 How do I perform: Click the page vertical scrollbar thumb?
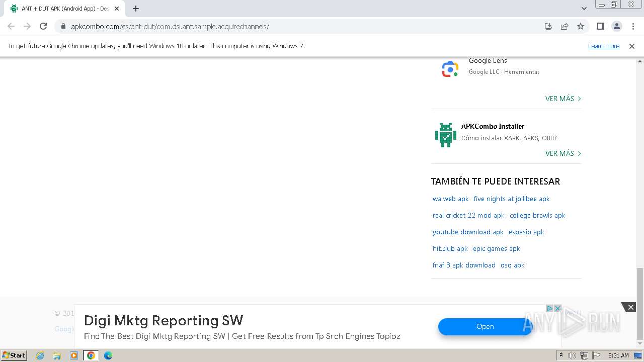pos(639,304)
